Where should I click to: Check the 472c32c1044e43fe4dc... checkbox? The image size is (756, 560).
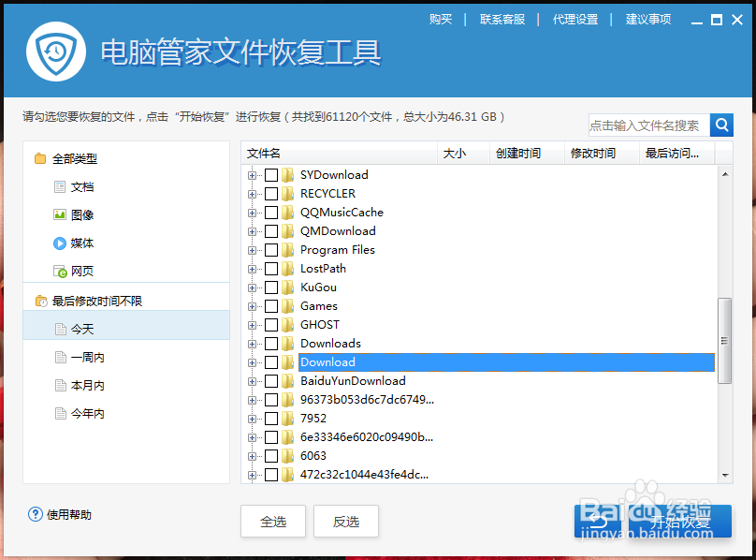tap(271, 475)
